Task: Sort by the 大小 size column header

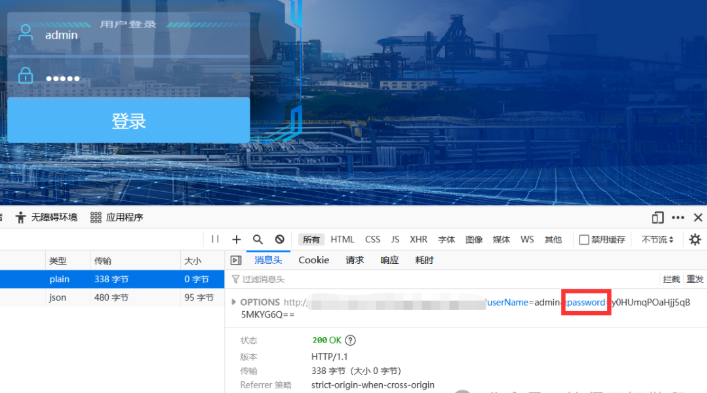Action: 202,260
